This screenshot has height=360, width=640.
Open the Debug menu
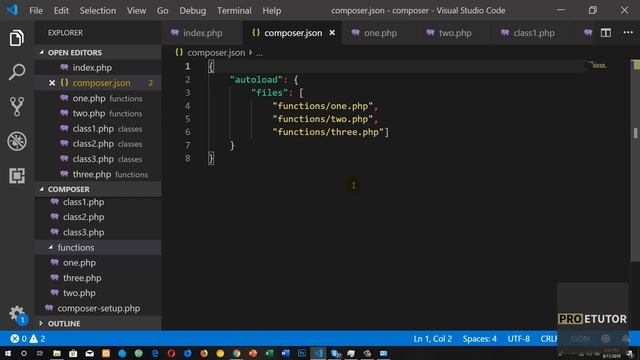click(x=193, y=11)
